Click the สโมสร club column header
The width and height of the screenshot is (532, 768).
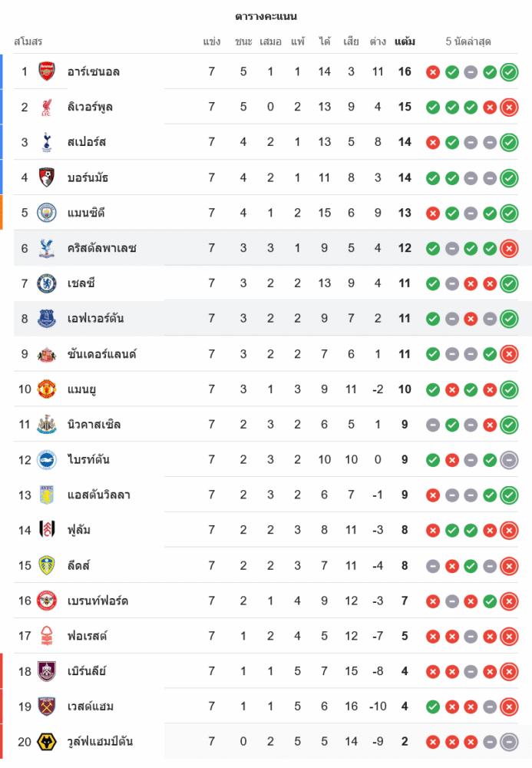coord(28,41)
